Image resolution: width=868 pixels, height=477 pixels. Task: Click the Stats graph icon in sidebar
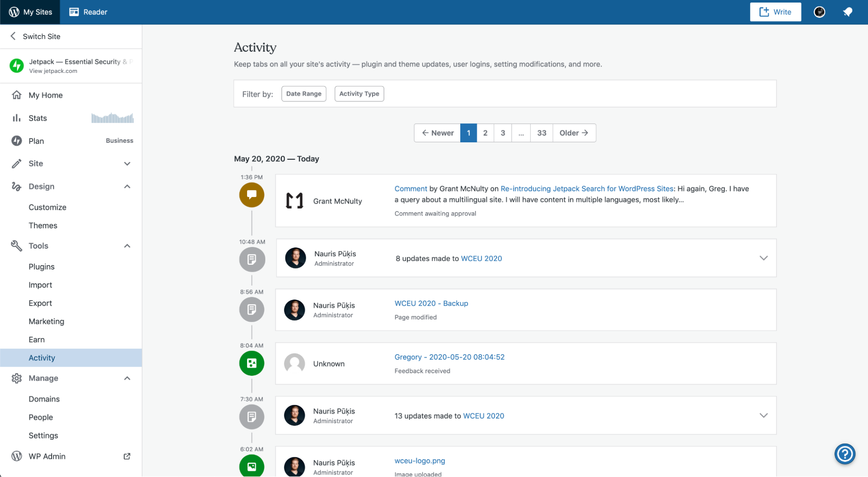click(x=16, y=118)
